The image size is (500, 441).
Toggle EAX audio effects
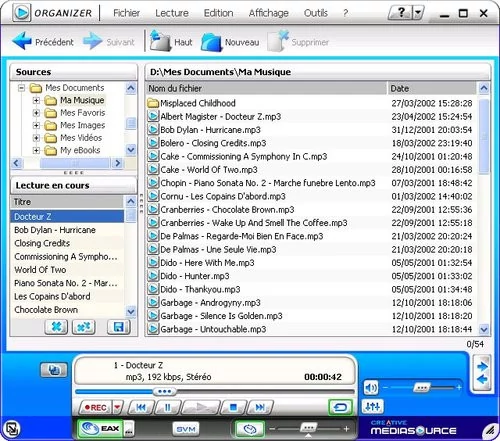tap(100, 429)
